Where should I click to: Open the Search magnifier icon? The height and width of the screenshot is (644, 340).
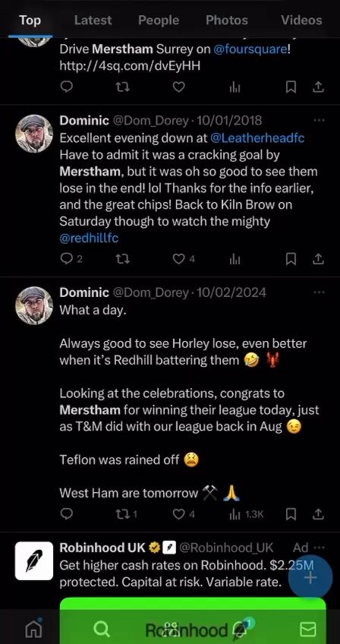tap(102, 629)
